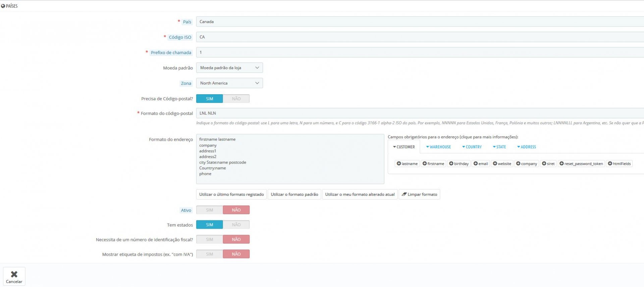Click the globe icon beside PAÍSES

pos(3,6)
